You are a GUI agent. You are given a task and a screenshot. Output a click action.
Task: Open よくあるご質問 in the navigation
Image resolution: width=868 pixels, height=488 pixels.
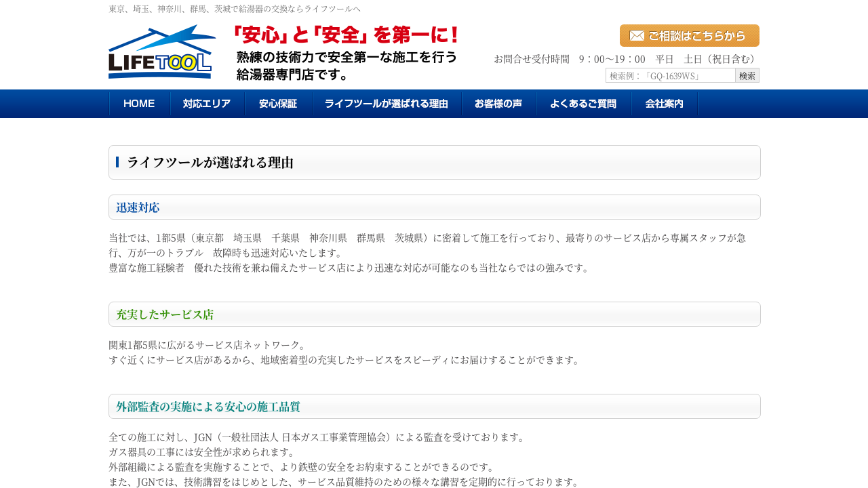pos(583,104)
